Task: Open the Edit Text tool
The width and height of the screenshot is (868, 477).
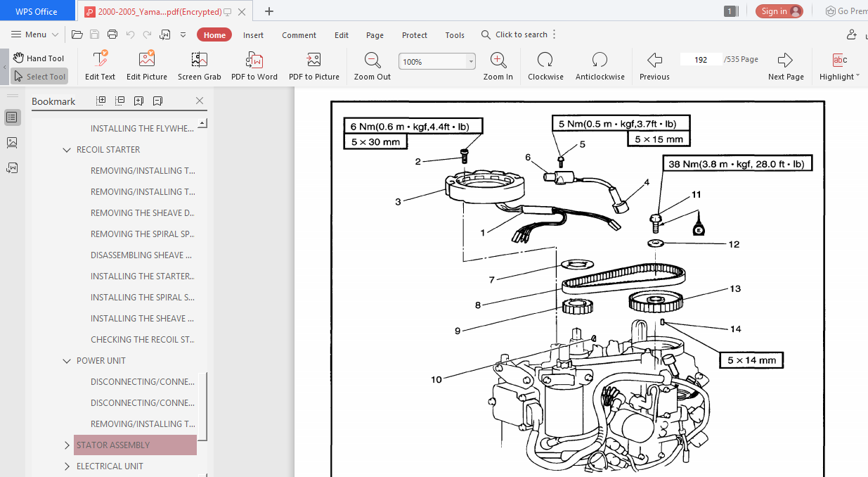Action: click(100, 66)
